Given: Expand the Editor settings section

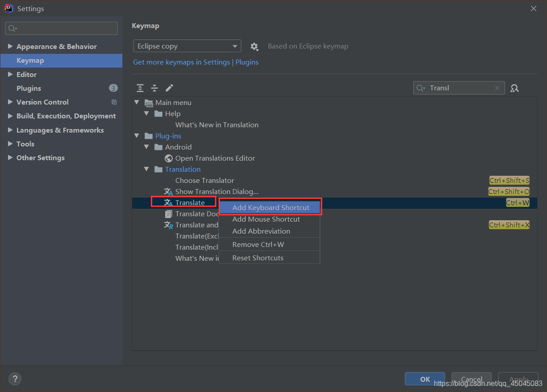Looking at the screenshot, I should point(10,74).
